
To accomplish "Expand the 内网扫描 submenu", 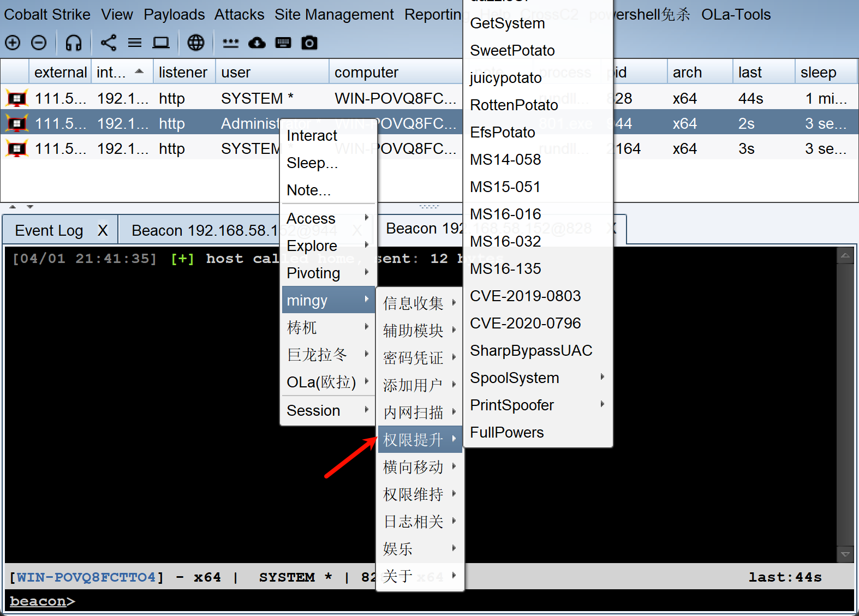I will [x=420, y=412].
